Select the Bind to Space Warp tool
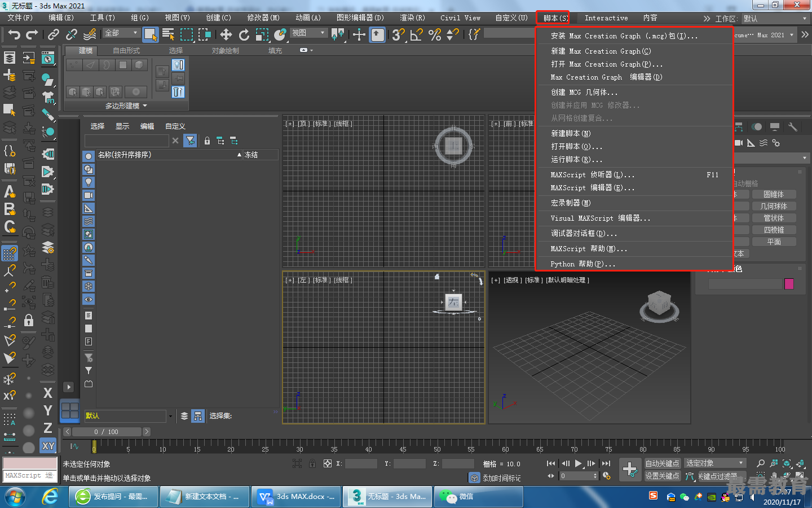Viewport: 812px width, 508px height. tap(90, 35)
